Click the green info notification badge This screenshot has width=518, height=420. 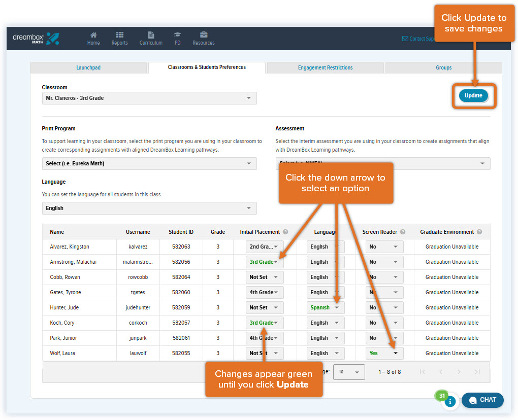441,395
